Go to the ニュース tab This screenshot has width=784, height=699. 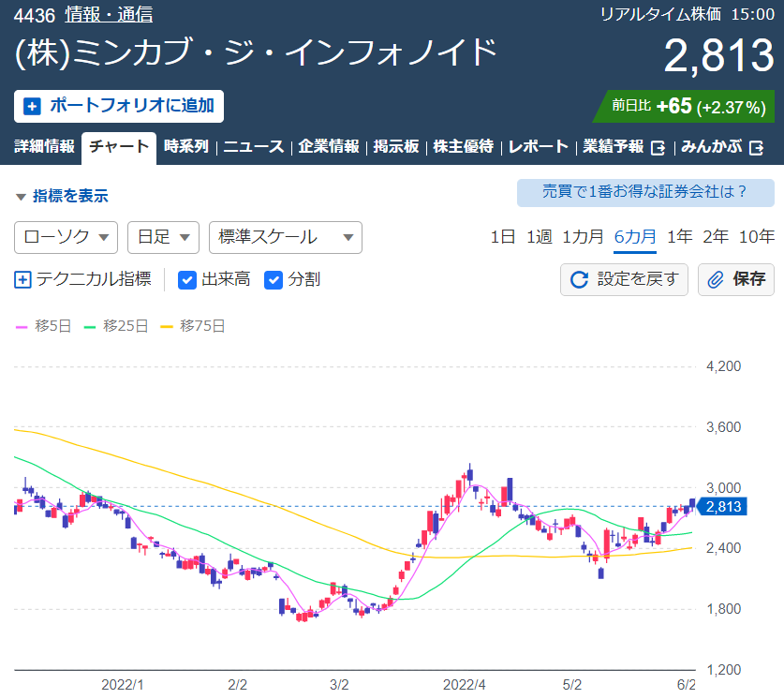point(254,146)
